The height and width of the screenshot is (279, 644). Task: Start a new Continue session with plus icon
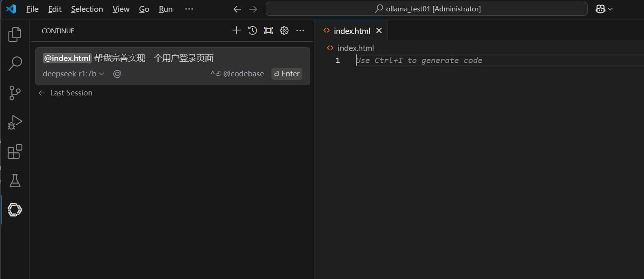click(x=236, y=30)
